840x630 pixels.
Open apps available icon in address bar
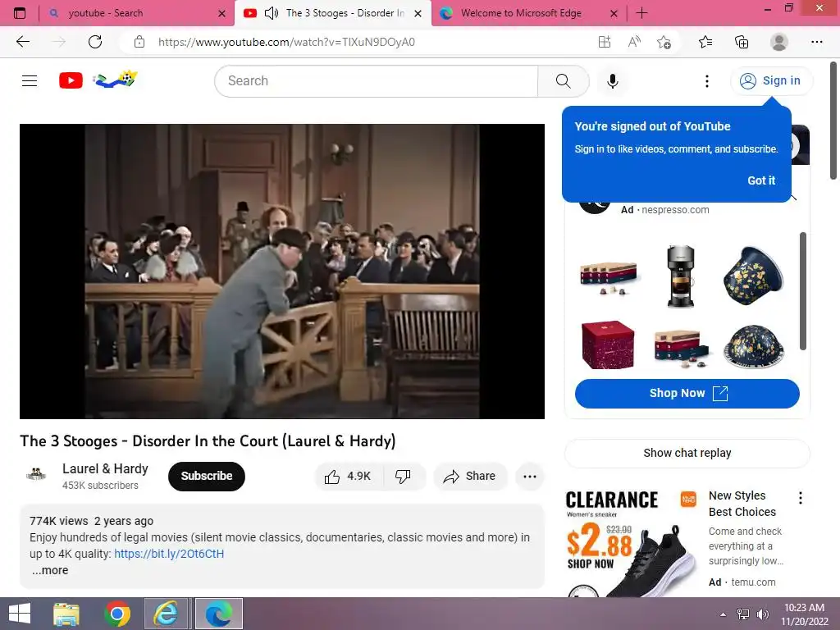[x=605, y=42]
